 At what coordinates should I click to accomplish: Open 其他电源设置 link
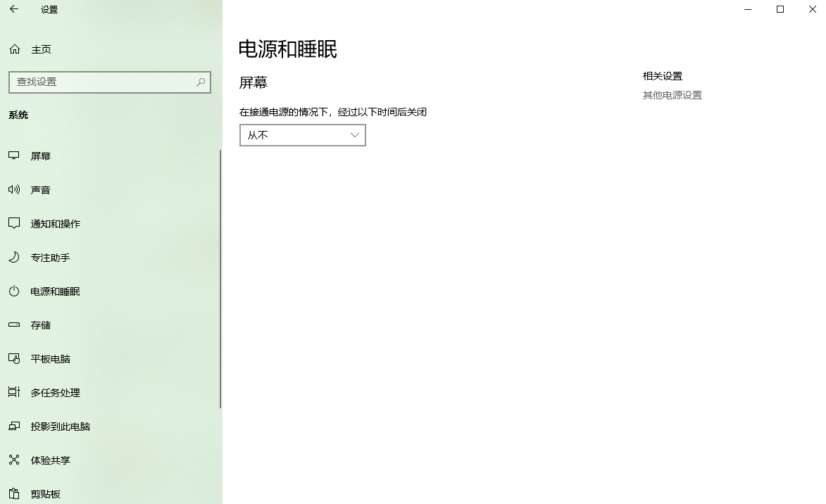pos(672,95)
